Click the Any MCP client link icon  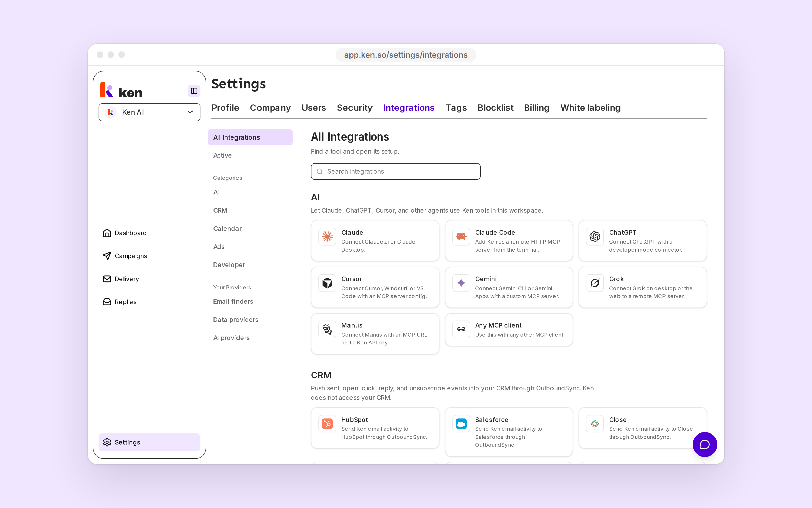tap(461, 329)
